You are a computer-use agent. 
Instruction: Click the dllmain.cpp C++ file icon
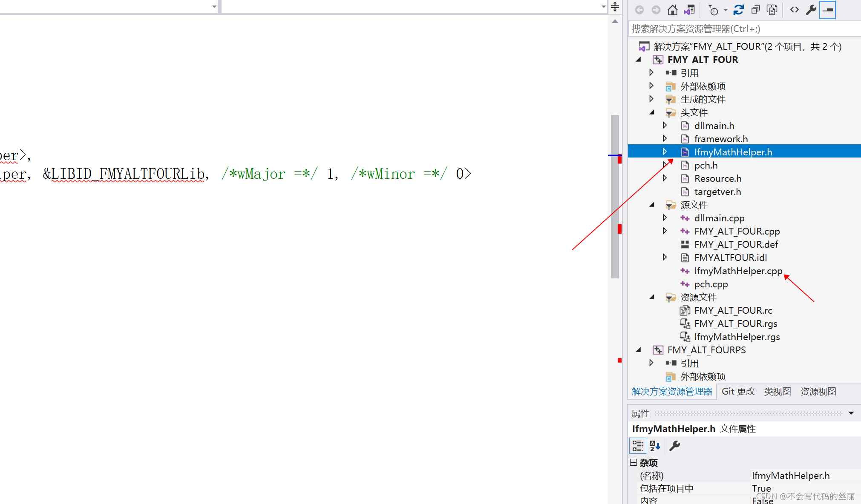(685, 218)
